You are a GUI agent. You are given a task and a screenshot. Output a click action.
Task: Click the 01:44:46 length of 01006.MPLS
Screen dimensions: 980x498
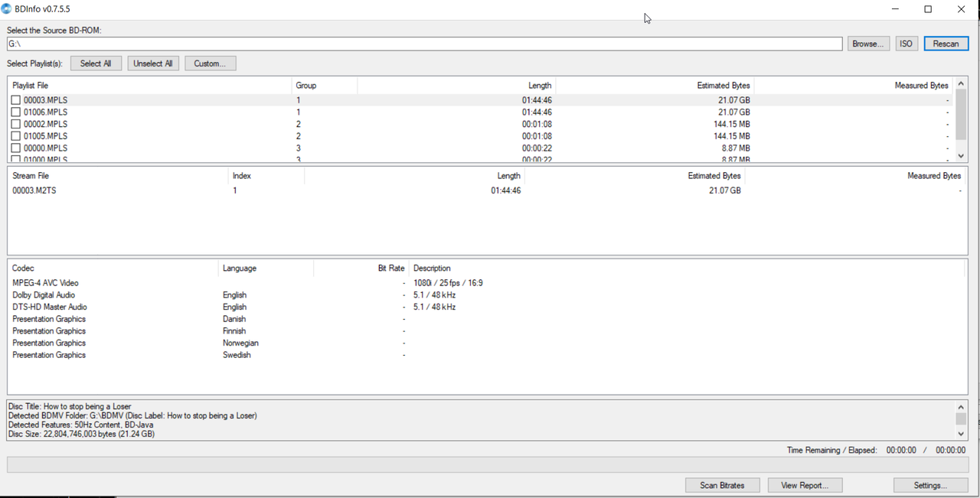point(537,112)
